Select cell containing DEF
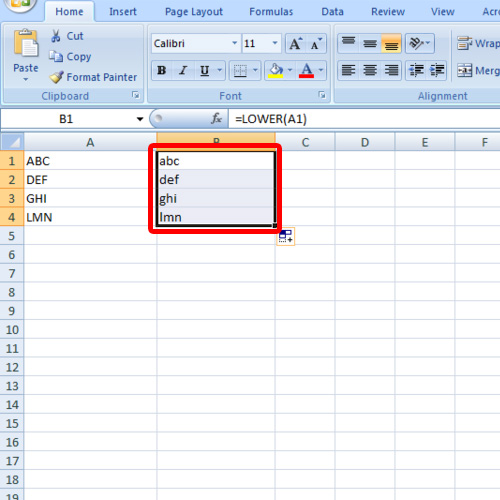This screenshot has height=500, width=500. (90, 180)
